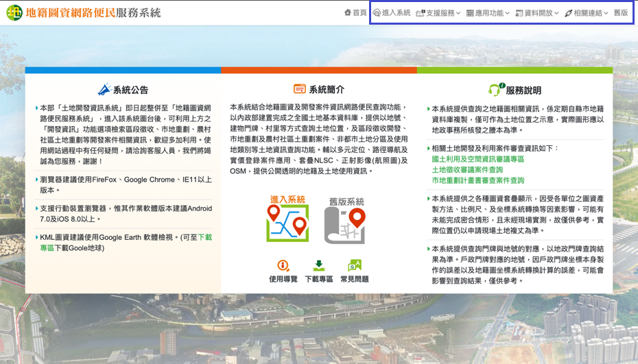Open the 土地徵收審議案件查詢 link
This screenshot has height=364, width=638.
coord(467,169)
